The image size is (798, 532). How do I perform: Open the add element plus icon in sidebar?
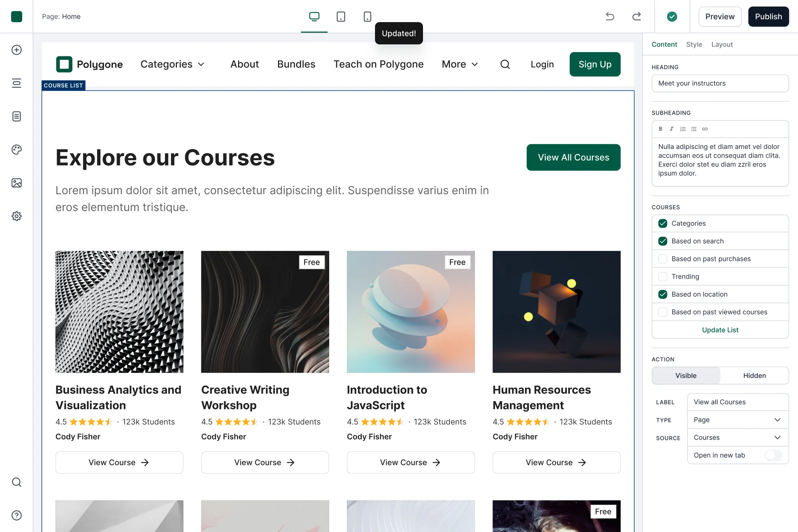[x=16, y=50]
